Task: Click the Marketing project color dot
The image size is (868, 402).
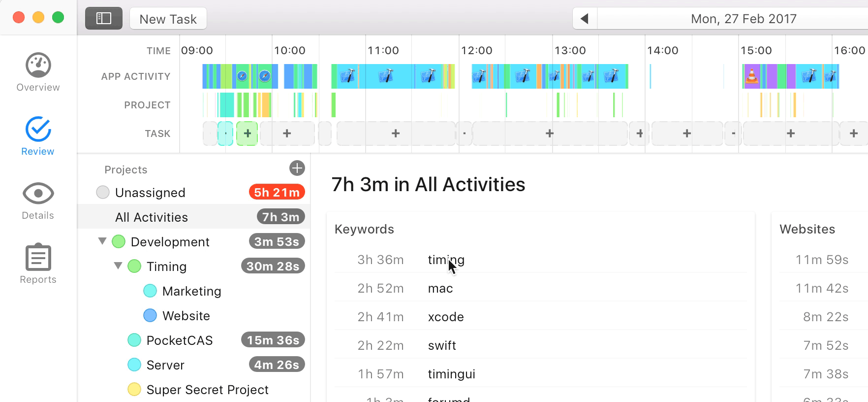Action: coord(150,291)
